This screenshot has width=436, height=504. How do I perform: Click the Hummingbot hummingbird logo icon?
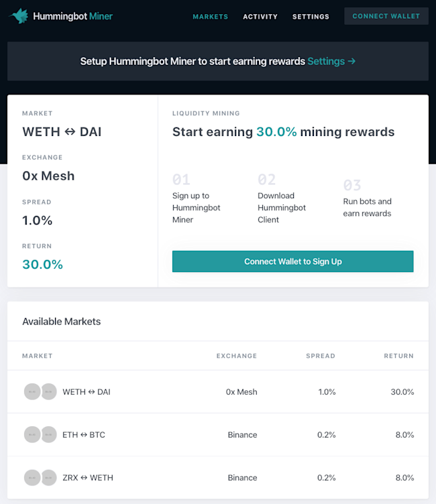click(19, 16)
